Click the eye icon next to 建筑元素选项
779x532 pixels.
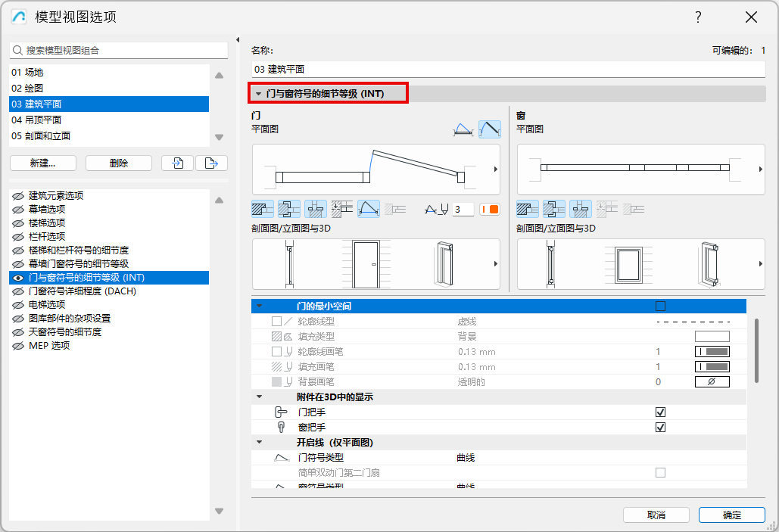pos(18,196)
